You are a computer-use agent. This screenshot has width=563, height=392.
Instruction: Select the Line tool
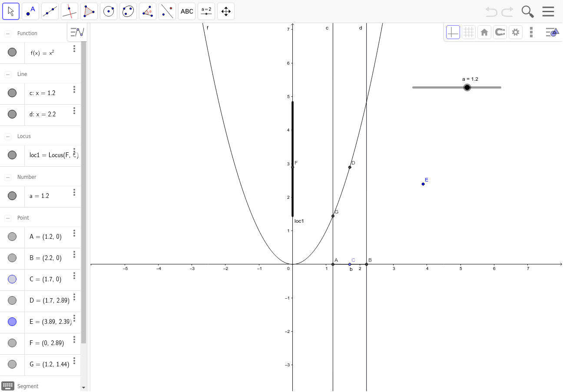click(x=50, y=11)
